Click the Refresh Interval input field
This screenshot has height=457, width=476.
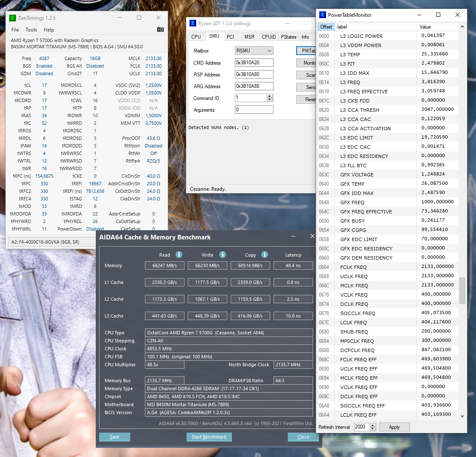point(362,427)
